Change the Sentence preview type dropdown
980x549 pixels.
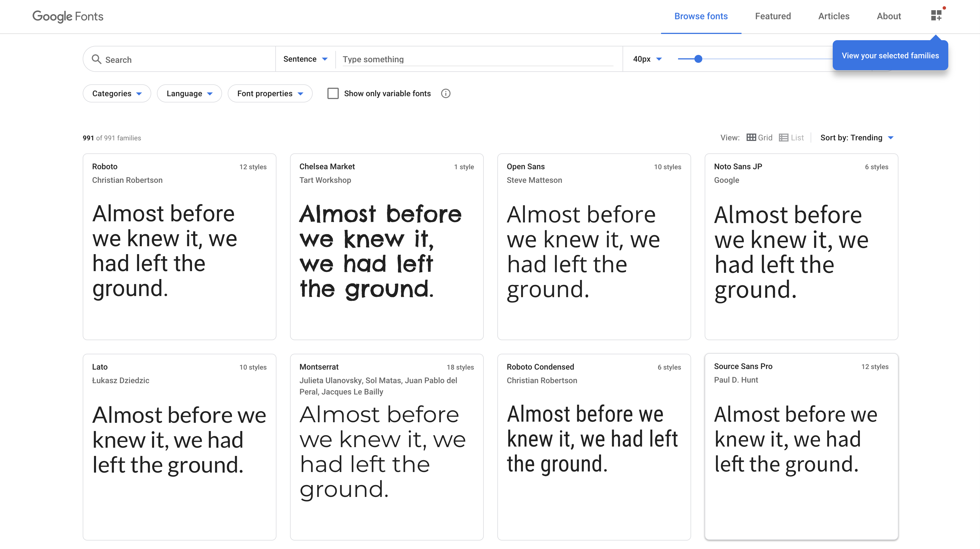(305, 59)
